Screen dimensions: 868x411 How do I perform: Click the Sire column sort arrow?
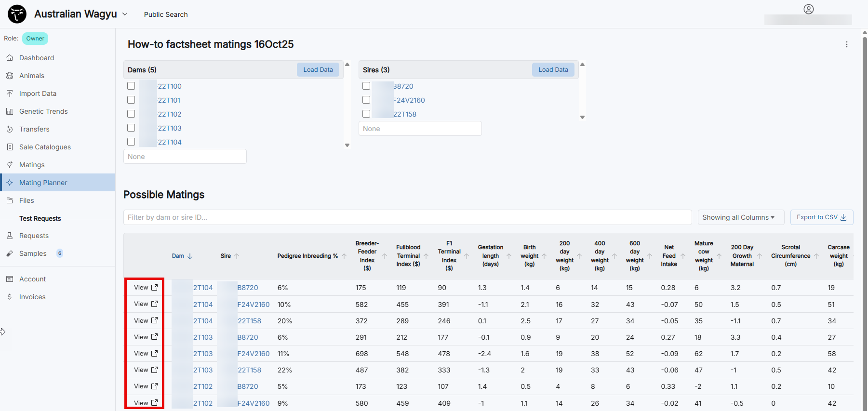237,256
